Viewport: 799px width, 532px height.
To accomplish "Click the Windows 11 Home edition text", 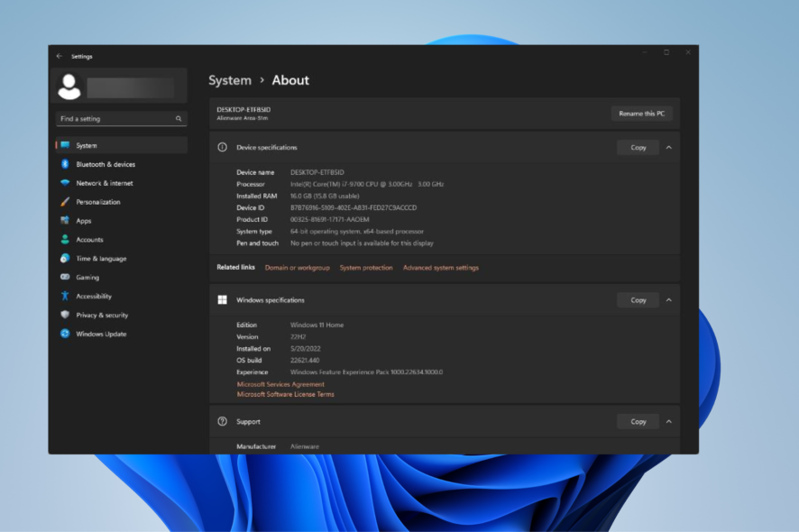I will click(x=317, y=326).
